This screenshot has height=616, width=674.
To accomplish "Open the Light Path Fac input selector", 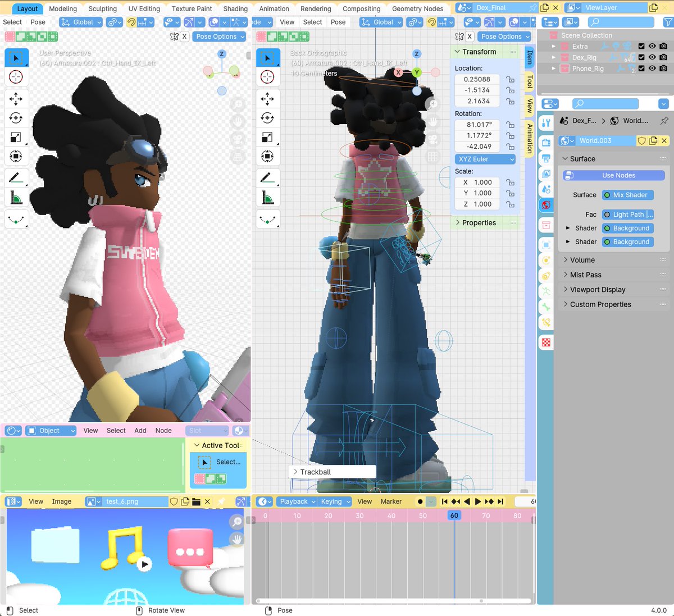I will click(x=628, y=215).
